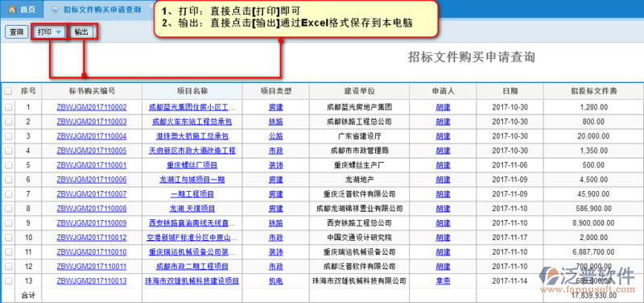The width and height of the screenshot is (644, 303).
Task: Check the box for row 5
Action: (8, 165)
